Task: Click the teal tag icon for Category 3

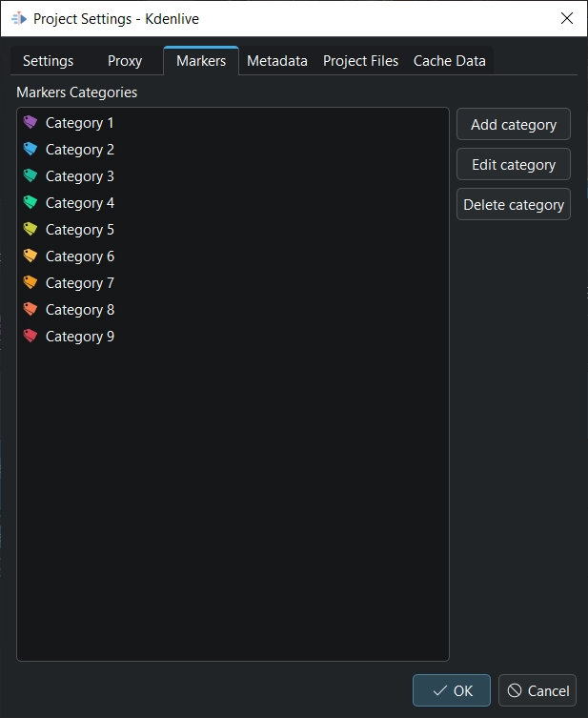Action: coord(30,176)
